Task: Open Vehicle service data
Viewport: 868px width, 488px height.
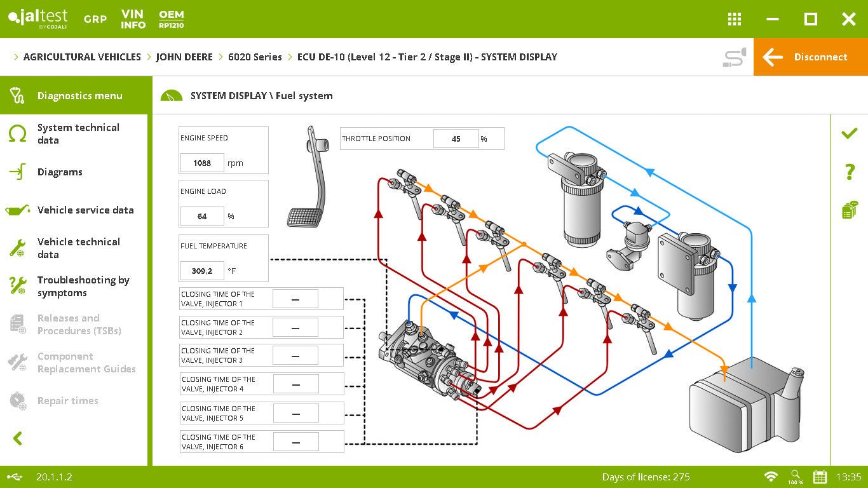Action: [86, 210]
